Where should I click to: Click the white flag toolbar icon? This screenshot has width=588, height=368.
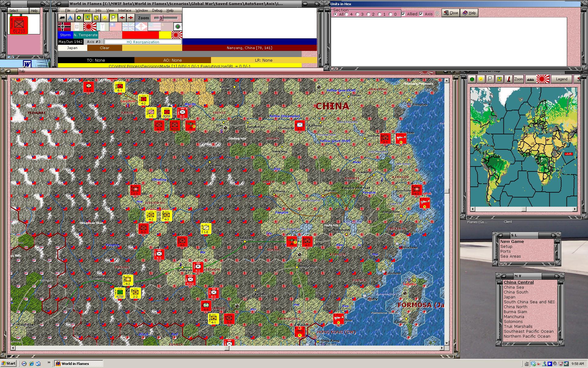point(113,18)
